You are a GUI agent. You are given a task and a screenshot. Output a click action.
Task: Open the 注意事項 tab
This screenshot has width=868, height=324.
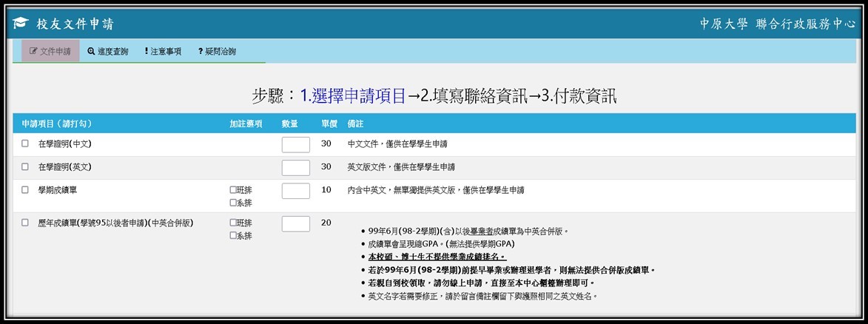pos(163,51)
